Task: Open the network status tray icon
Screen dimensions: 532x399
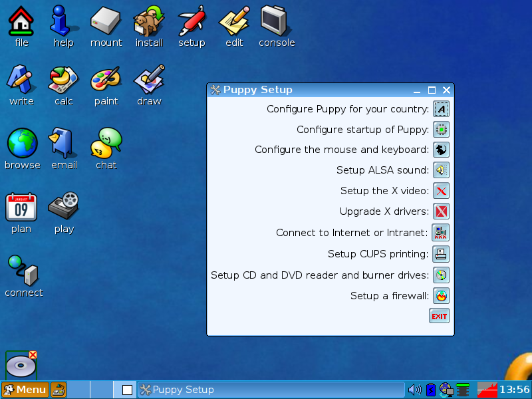Action: tap(447, 390)
